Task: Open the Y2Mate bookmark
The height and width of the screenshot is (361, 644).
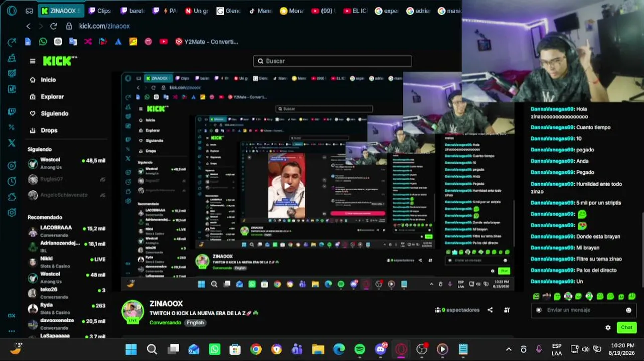Action: click(206, 42)
